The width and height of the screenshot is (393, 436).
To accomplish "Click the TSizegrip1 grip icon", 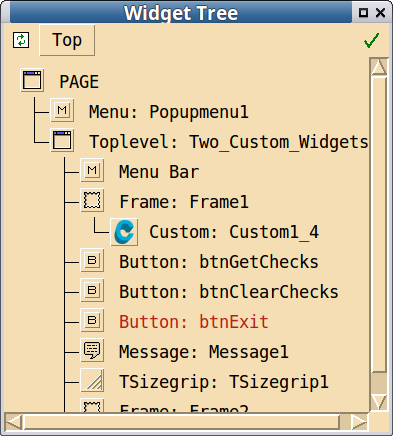I will point(92,380).
